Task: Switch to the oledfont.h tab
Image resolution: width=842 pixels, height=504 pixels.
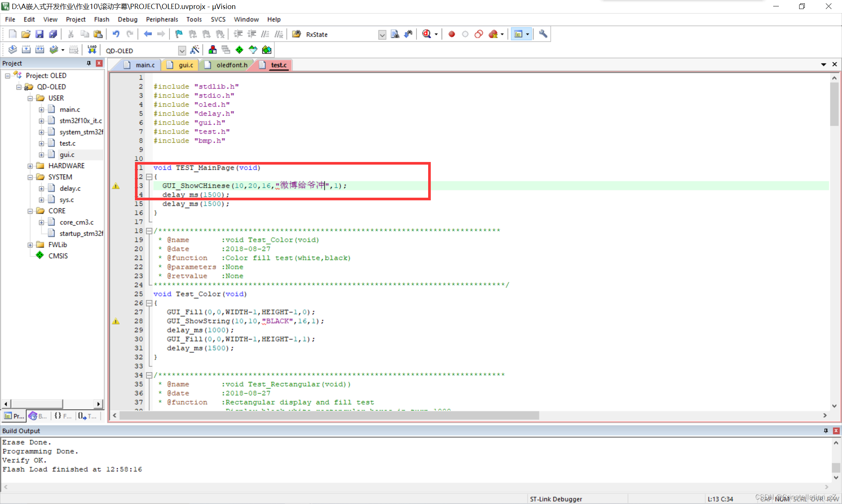Action: coord(232,65)
